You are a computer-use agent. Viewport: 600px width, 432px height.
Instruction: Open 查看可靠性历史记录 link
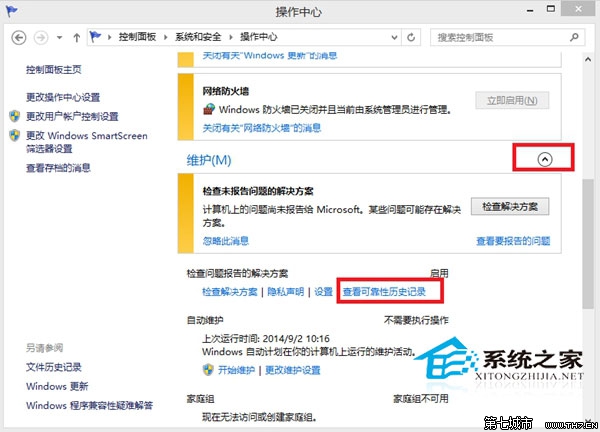[x=384, y=292]
